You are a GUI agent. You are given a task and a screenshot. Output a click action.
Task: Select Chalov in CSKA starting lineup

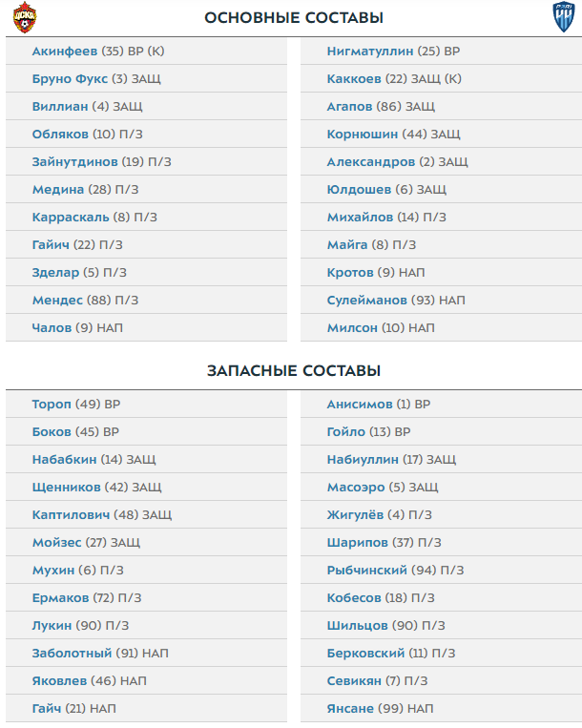pos(51,328)
